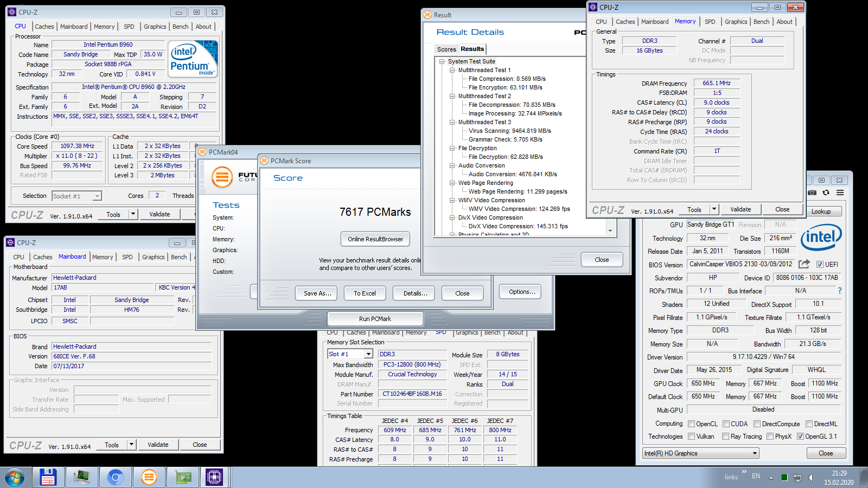This screenshot has width=868, height=488.
Task: Click the share BIOS icon beside the BIOS Version field
Action: [x=805, y=264]
